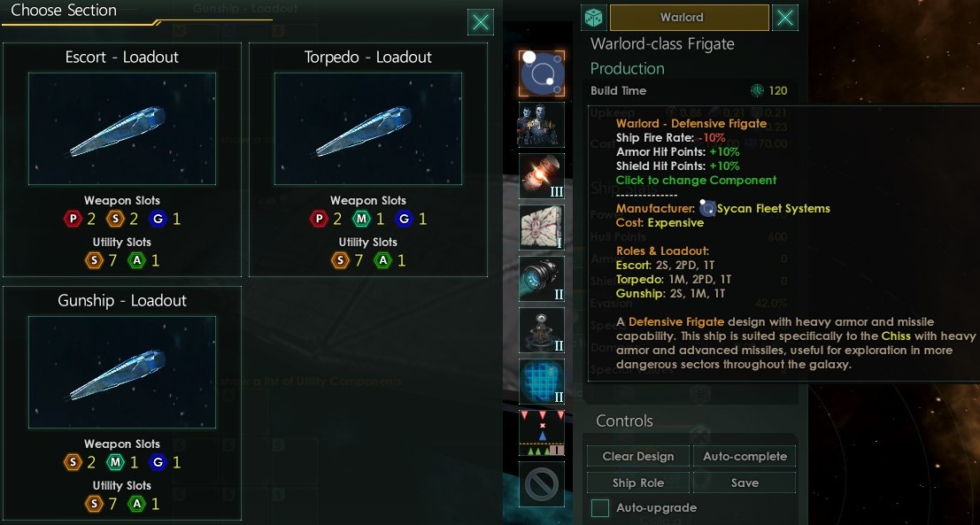Click the empty slot with the prohibited symbol

pos(541,483)
